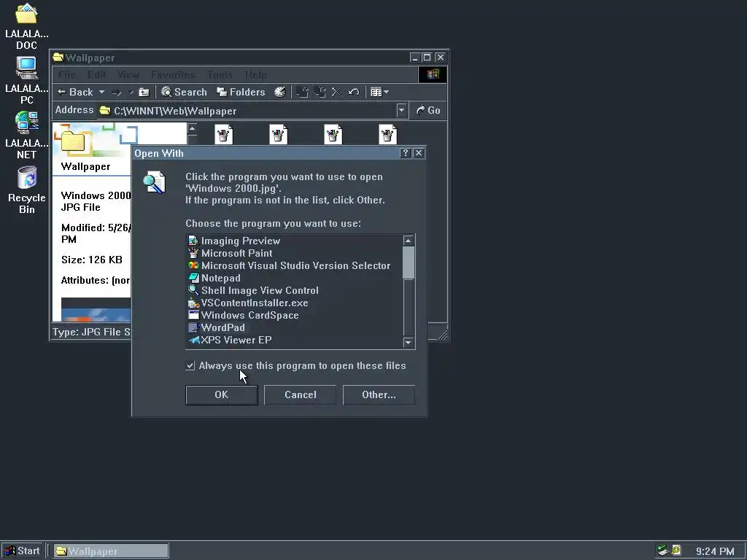Click the Open With help question-mark button
747x560 pixels.
click(405, 153)
